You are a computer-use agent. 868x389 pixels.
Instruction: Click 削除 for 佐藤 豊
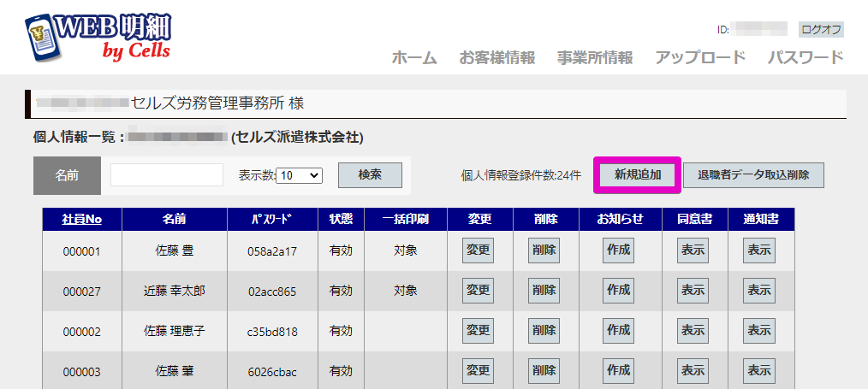click(544, 250)
